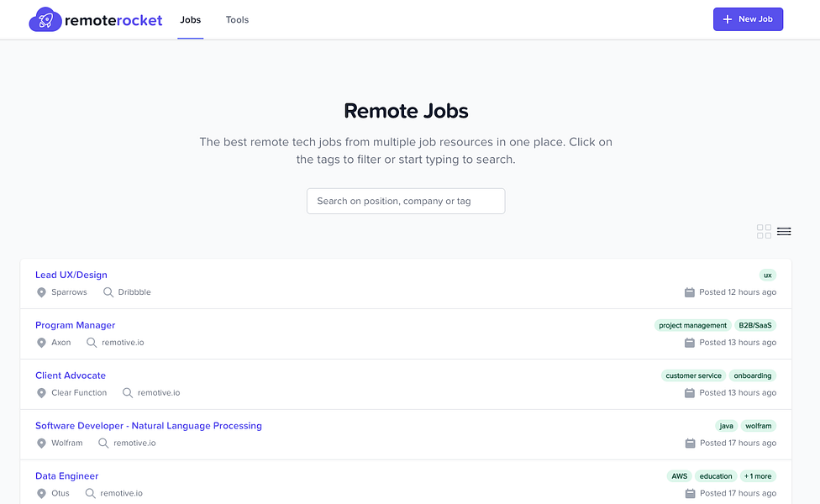Open Software Developer - Natural Language Processing posting
Screen dimensions: 820x504
(149, 426)
